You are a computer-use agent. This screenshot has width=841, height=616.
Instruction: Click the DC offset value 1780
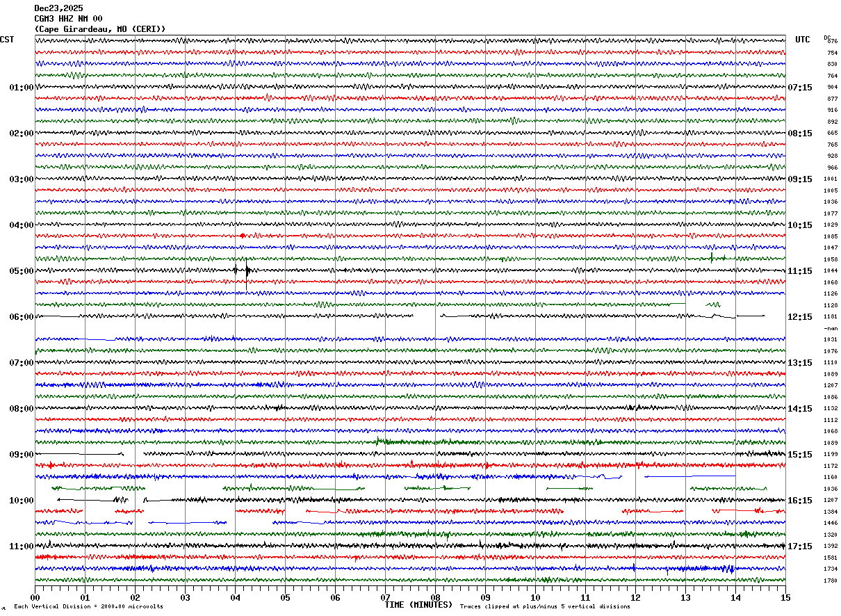click(831, 581)
